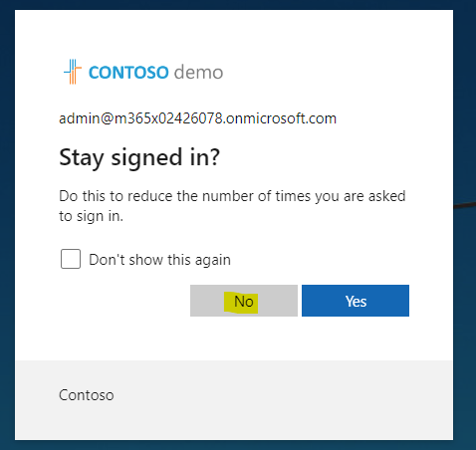Click white space beneath the Yes button
Viewport: 476px width, 450px height.
[x=356, y=337]
